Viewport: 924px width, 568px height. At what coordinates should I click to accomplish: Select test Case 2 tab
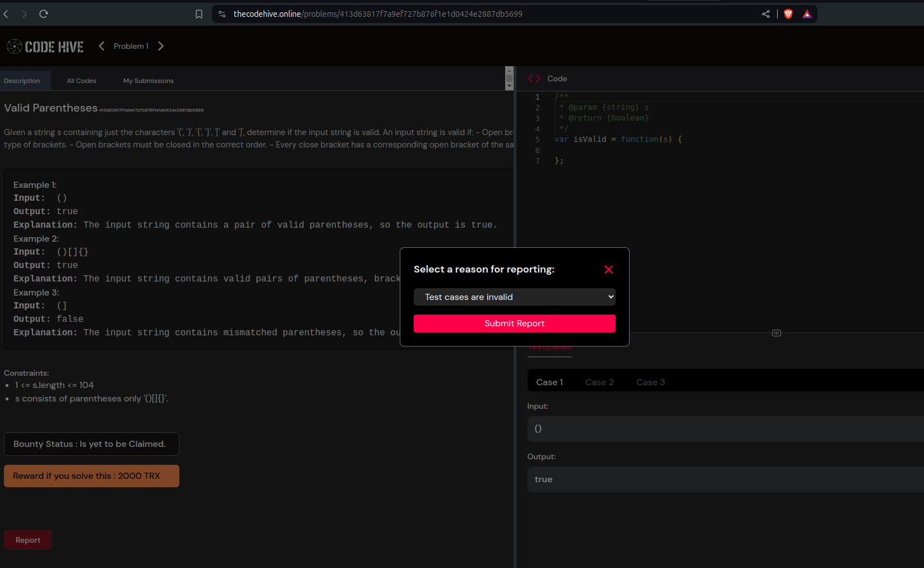pos(599,382)
